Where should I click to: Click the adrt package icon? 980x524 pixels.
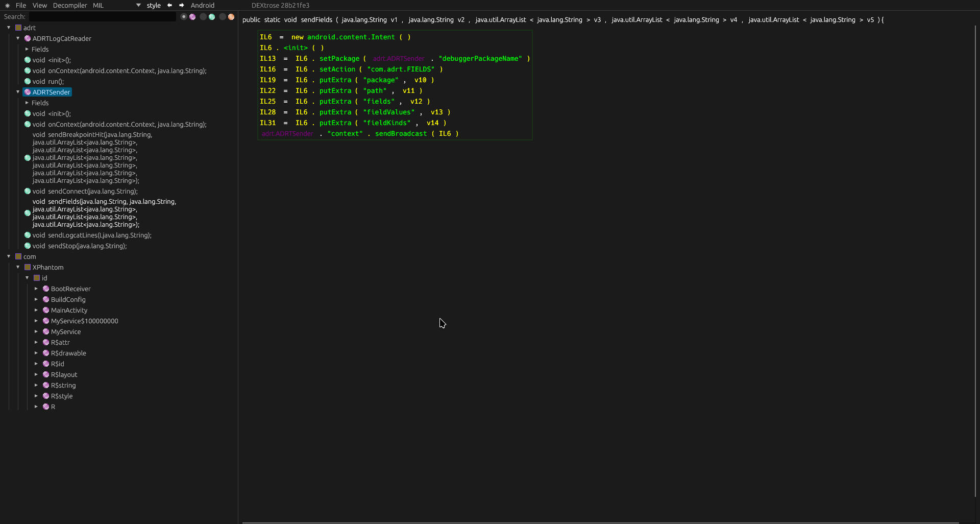18,28
